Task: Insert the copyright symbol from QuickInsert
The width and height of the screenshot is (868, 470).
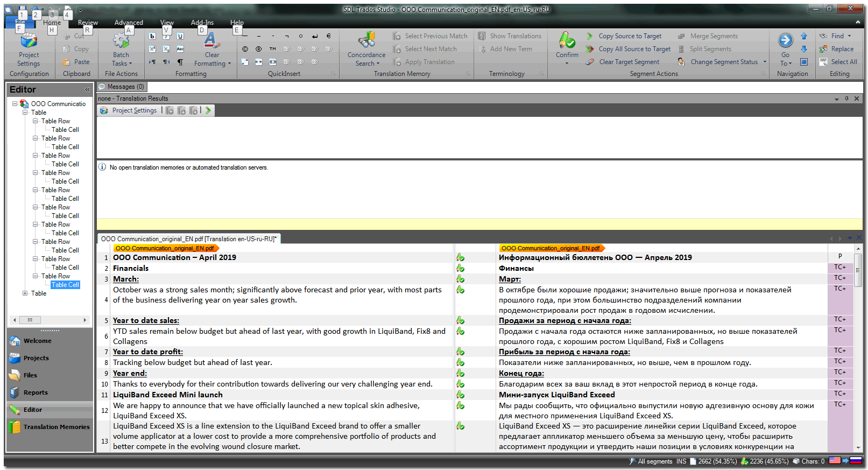Action: click(x=245, y=49)
